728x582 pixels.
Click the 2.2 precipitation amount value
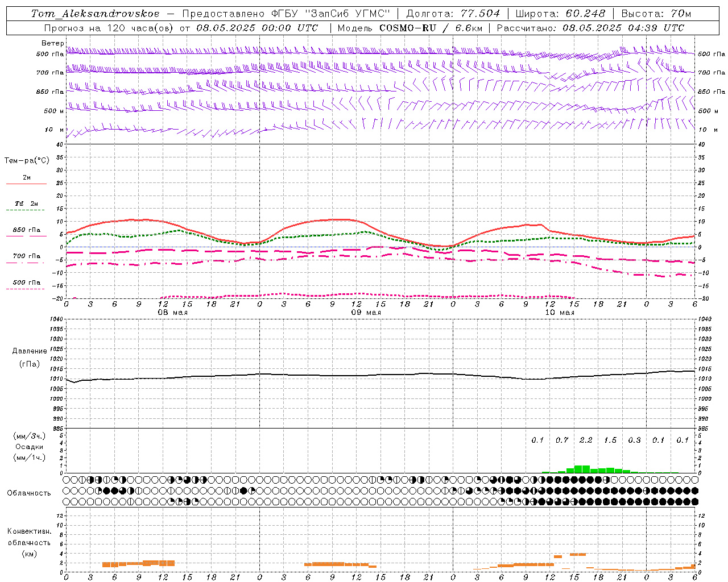(586, 440)
